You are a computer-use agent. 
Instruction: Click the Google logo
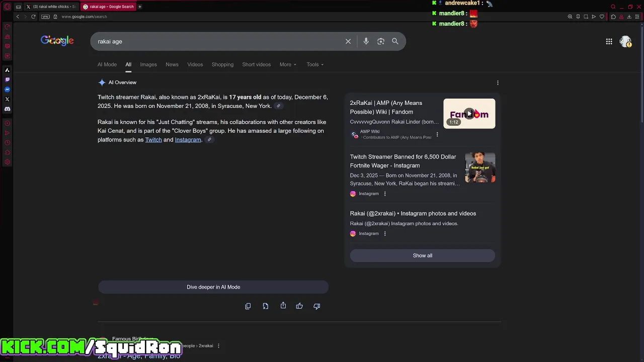[57, 41]
